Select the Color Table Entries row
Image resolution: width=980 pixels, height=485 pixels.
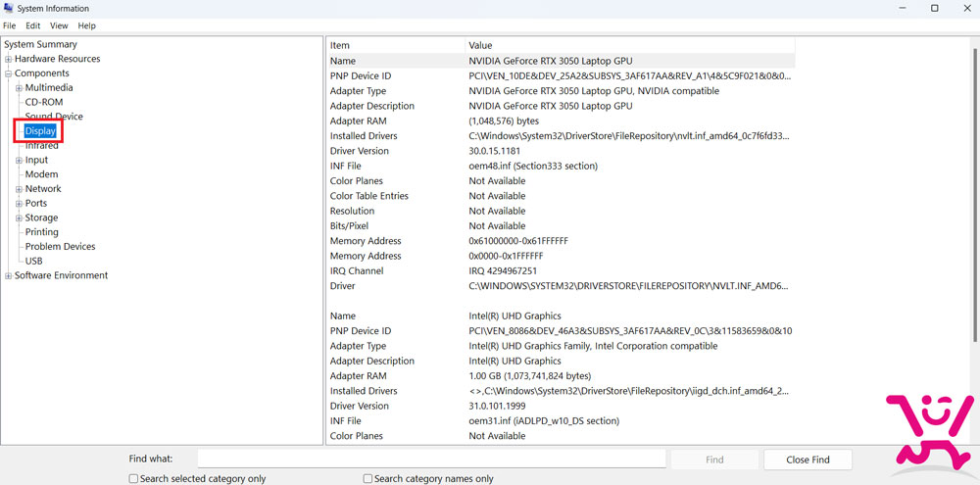[562, 196]
